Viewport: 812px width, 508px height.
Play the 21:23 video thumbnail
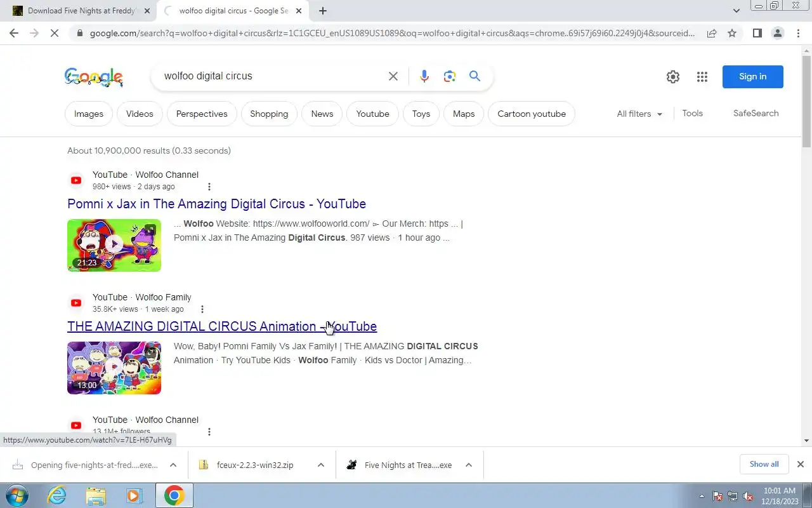pos(114,245)
